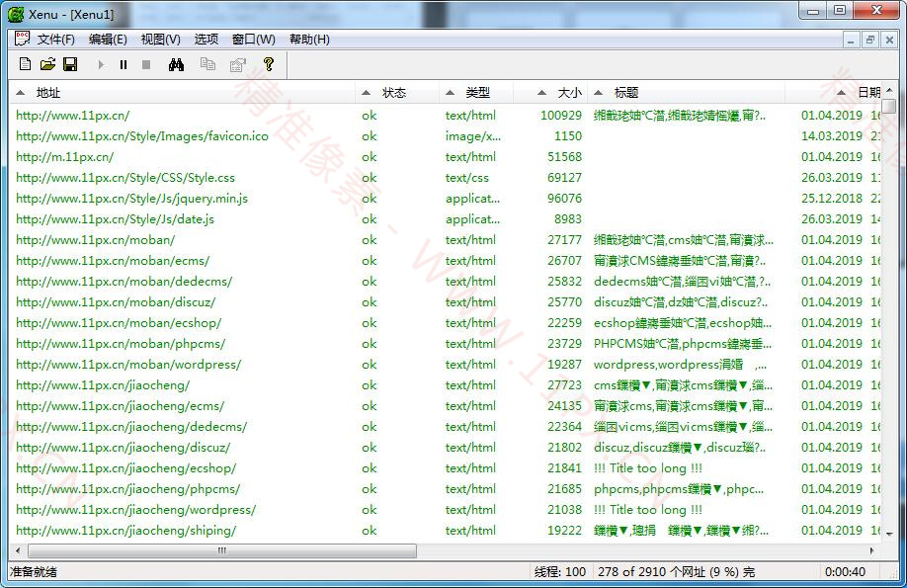Select the moban/wordpress/ address
Screen dimensions: 907x588
(128, 365)
